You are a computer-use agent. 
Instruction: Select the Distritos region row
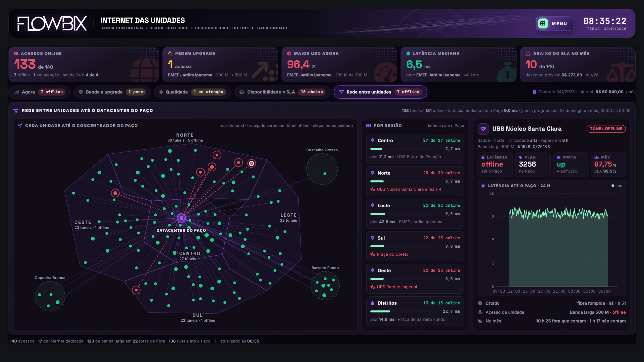(x=415, y=311)
